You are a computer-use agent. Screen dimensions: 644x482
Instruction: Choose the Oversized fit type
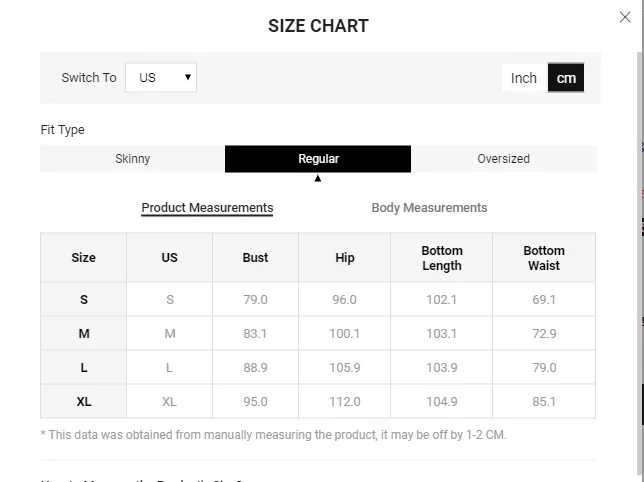tap(503, 159)
